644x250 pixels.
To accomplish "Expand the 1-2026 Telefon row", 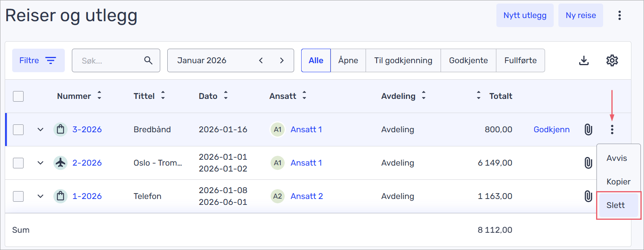I will click(x=40, y=196).
